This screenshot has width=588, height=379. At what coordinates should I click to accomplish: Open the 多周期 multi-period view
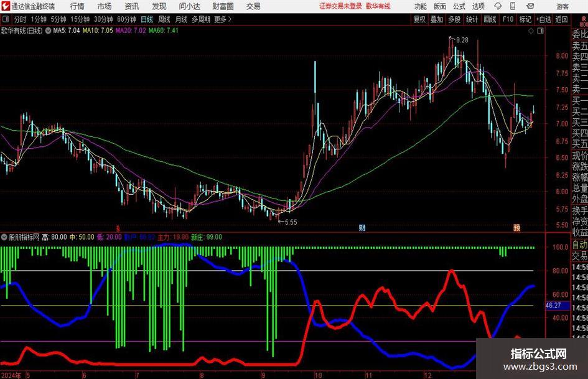(201, 19)
